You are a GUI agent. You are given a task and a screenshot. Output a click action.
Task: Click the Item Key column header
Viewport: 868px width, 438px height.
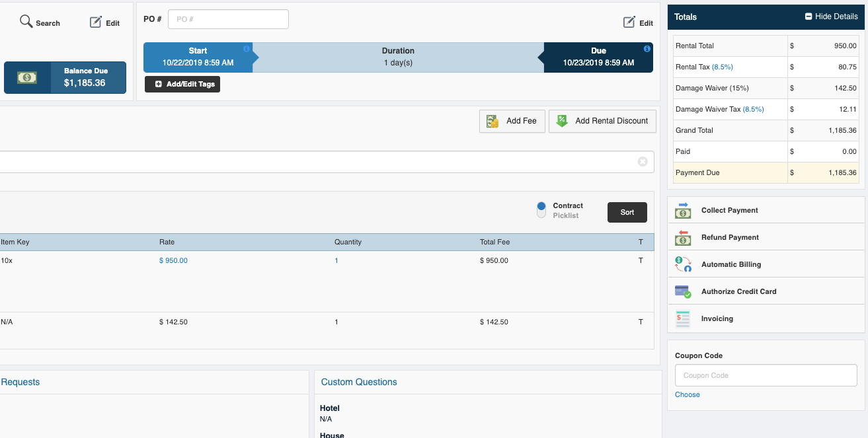point(15,242)
